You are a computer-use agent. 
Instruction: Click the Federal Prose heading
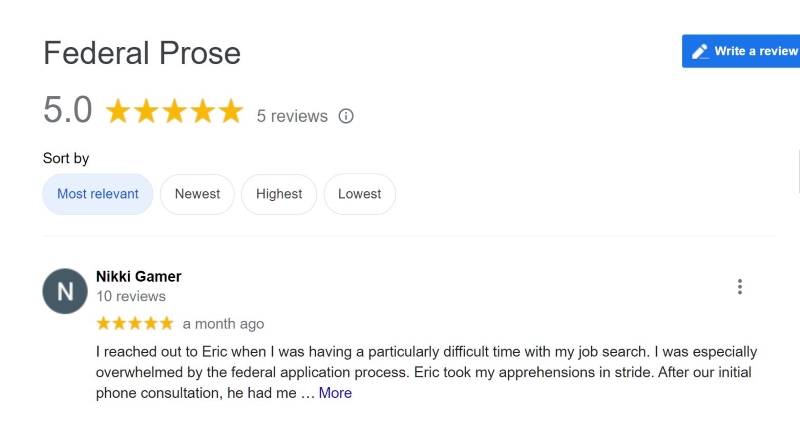[142, 53]
